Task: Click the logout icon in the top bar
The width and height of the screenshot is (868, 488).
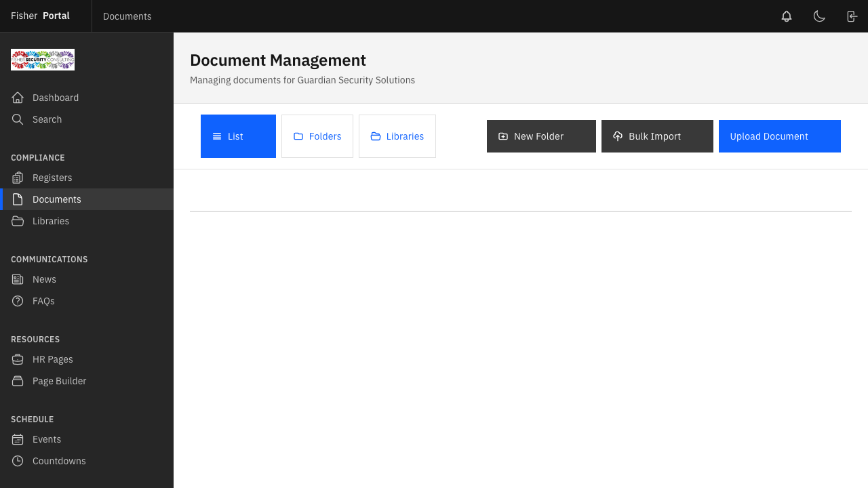Action: (851, 16)
